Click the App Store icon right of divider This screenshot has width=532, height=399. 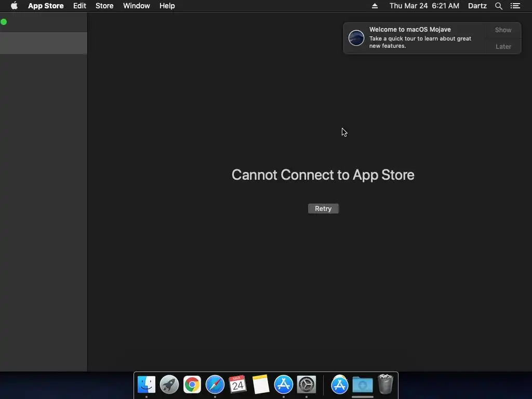(x=340, y=384)
